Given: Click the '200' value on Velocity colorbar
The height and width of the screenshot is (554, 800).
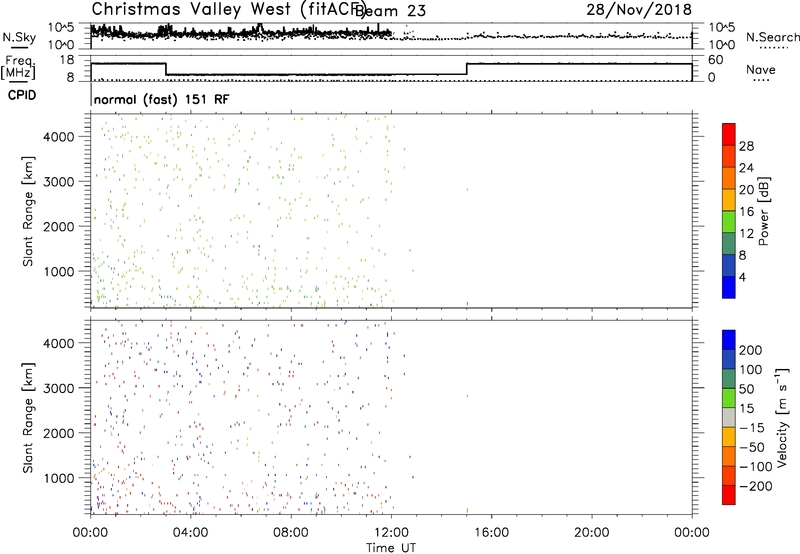Looking at the screenshot, I should [751, 350].
